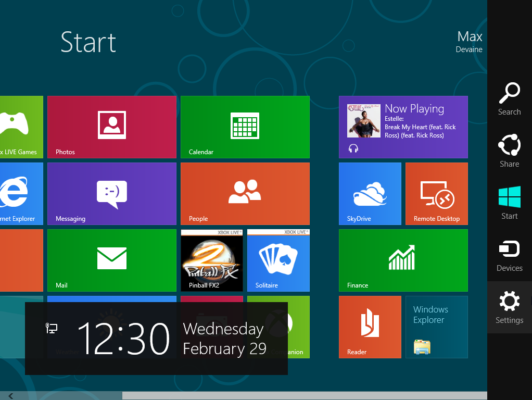The image size is (532, 400).
Task: Open the Calendar tile
Action: 245,127
